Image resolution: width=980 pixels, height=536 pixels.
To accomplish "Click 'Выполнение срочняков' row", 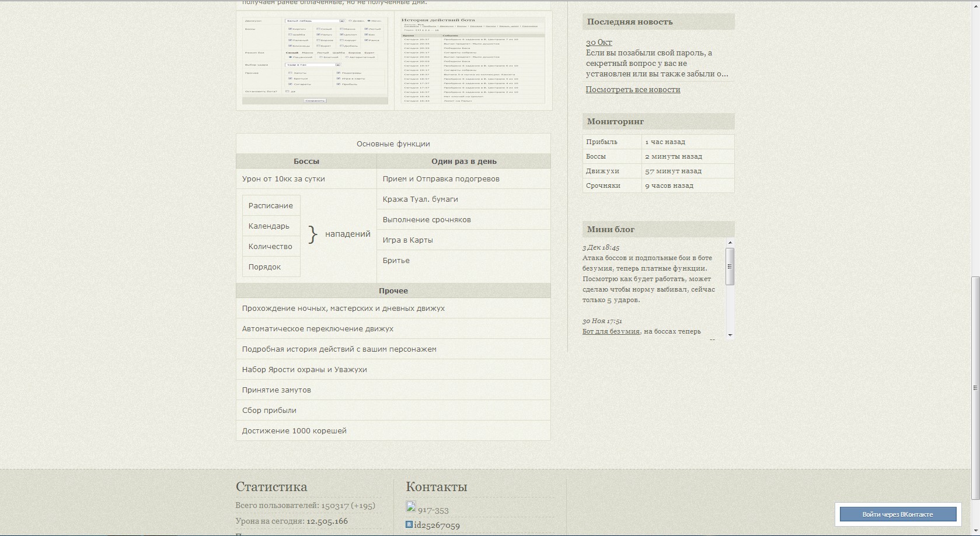I will pyautogui.click(x=463, y=219).
